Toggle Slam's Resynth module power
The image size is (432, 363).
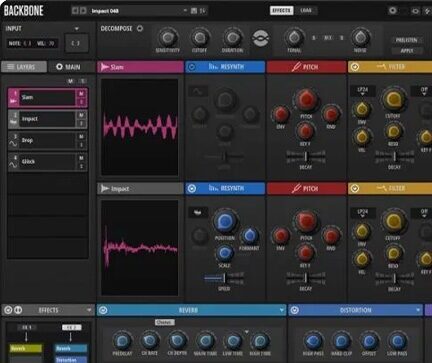tap(192, 67)
